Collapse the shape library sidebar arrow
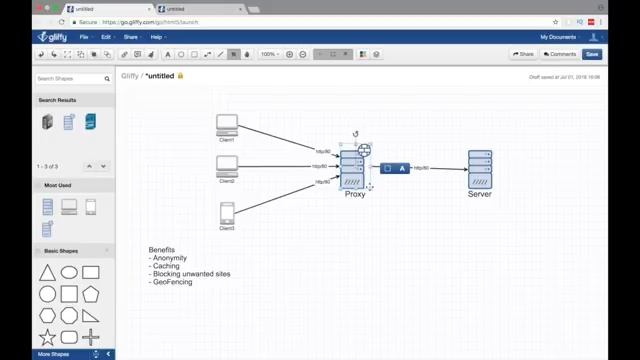This screenshot has width=640, height=360. 108,354
